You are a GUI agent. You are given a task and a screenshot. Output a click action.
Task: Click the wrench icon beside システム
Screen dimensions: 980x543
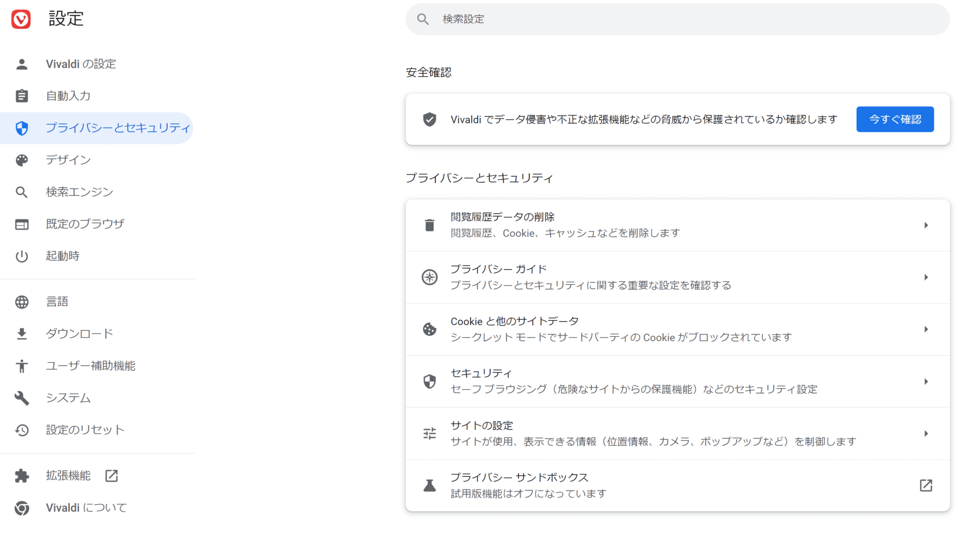[22, 398]
